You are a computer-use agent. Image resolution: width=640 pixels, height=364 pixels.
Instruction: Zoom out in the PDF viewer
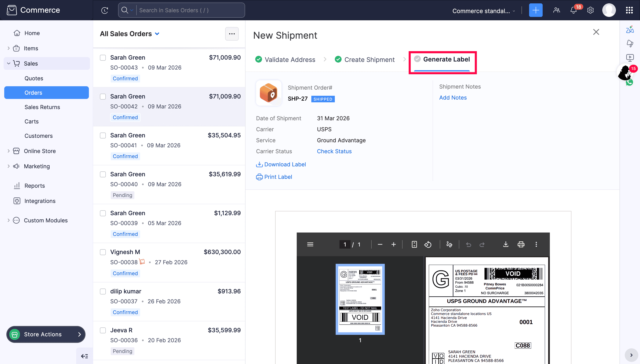[x=380, y=244]
